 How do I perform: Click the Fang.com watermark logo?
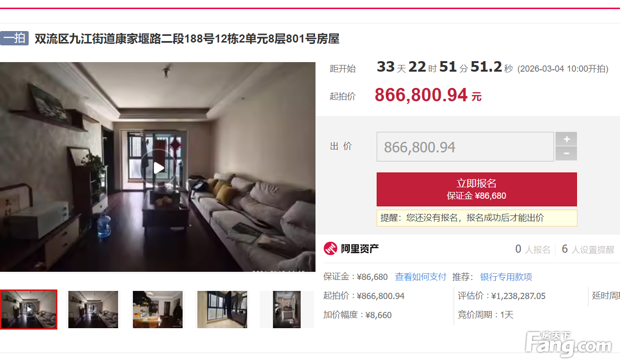click(x=568, y=343)
